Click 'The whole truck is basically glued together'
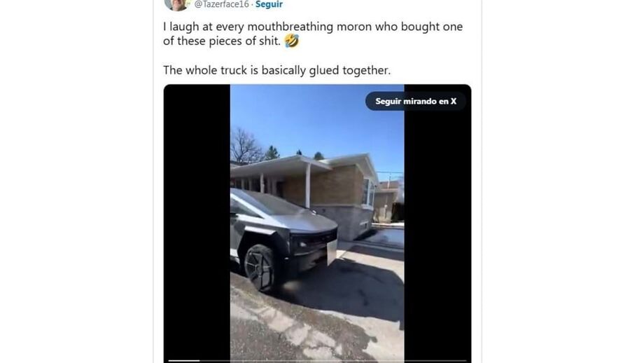 pos(276,70)
